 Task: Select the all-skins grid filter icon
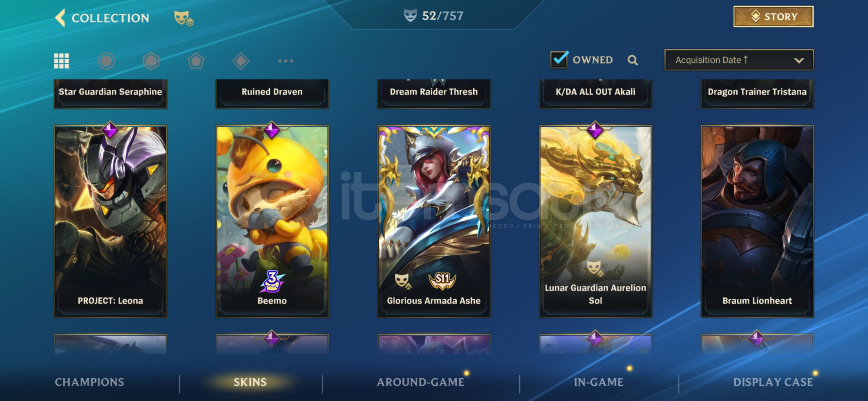pos(62,61)
